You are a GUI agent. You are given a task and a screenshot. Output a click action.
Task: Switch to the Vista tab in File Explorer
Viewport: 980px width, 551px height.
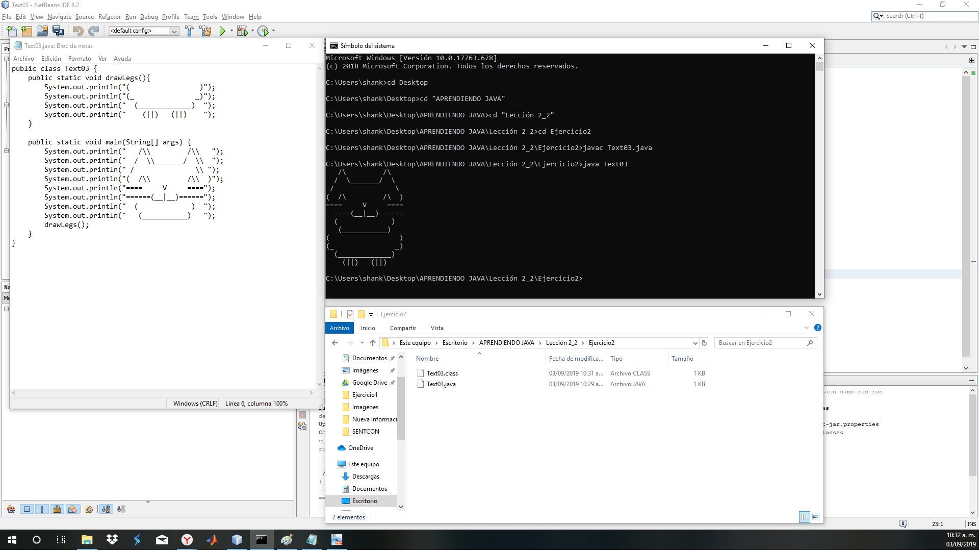pos(437,328)
